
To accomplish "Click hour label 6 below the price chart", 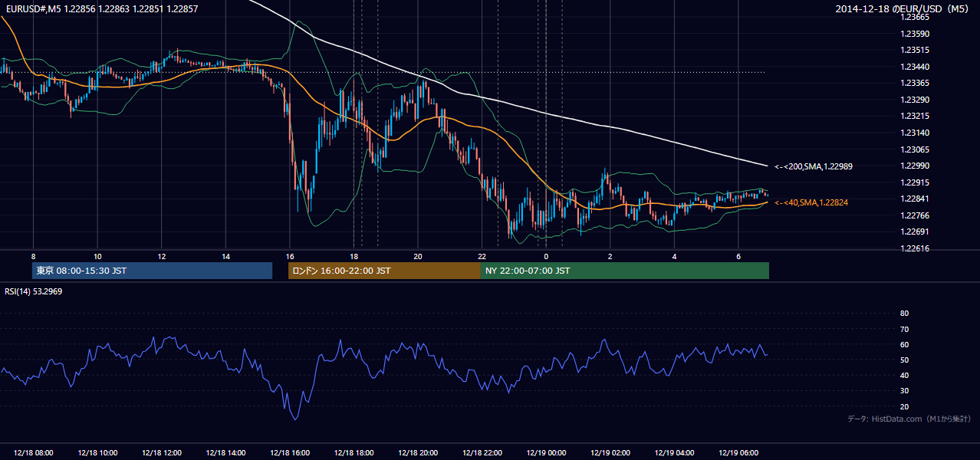I will [738, 256].
